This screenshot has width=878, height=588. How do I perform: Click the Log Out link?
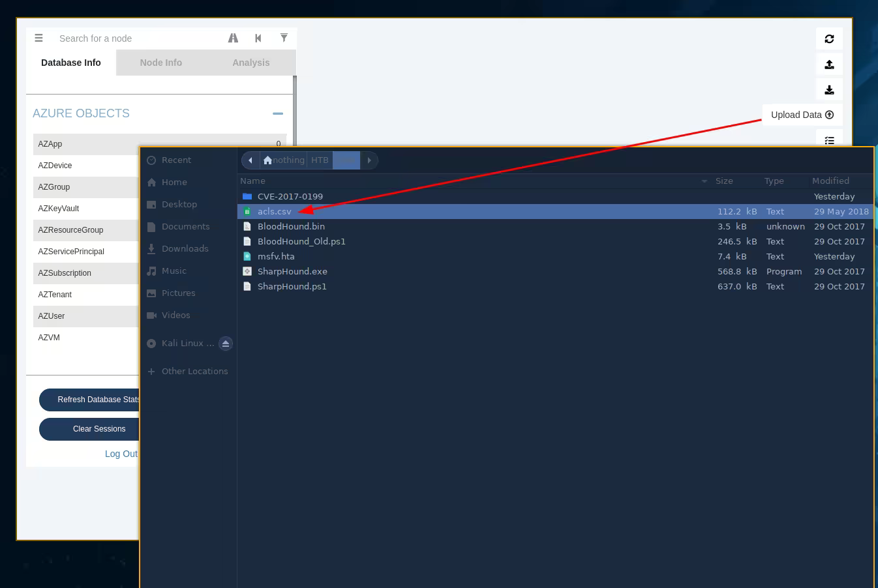point(121,454)
